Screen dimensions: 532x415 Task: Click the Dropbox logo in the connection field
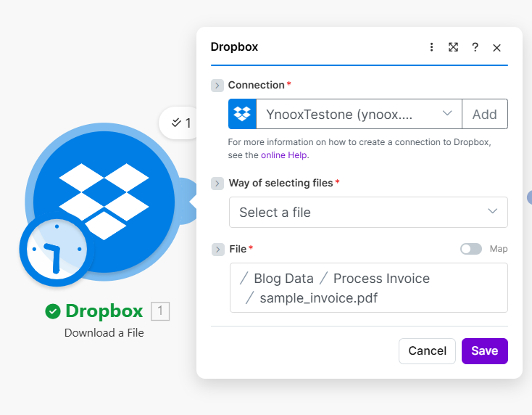tap(242, 114)
